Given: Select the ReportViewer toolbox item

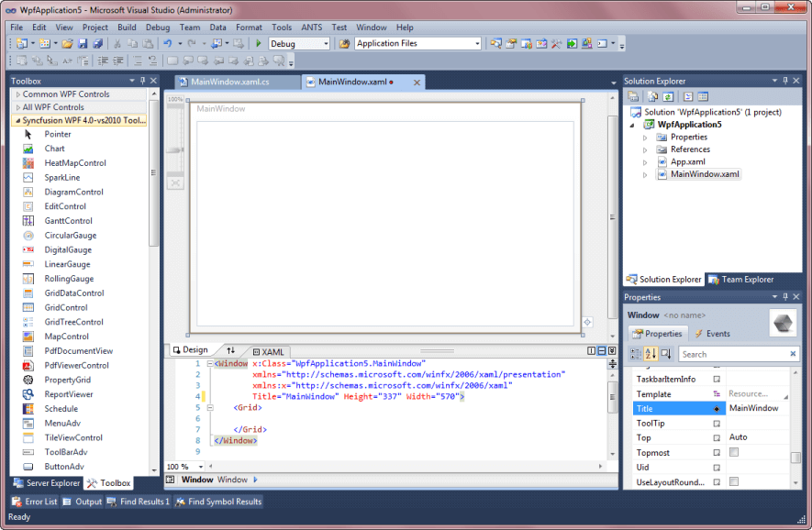Looking at the screenshot, I should click(69, 394).
